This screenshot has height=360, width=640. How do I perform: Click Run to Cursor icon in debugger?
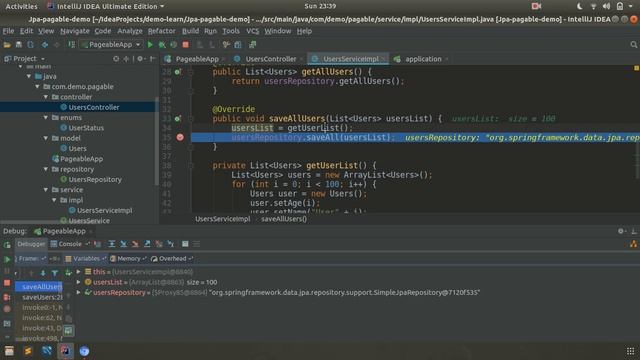[171, 244]
